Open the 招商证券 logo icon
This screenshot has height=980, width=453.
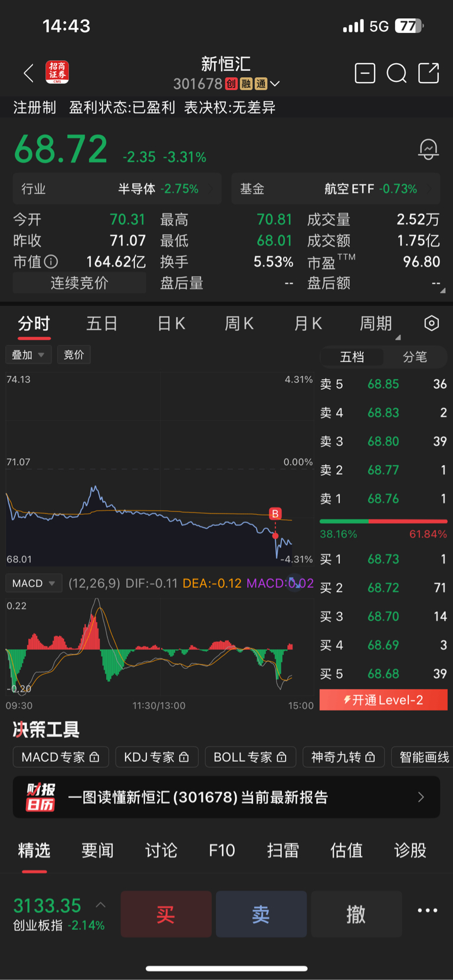(x=57, y=73)
